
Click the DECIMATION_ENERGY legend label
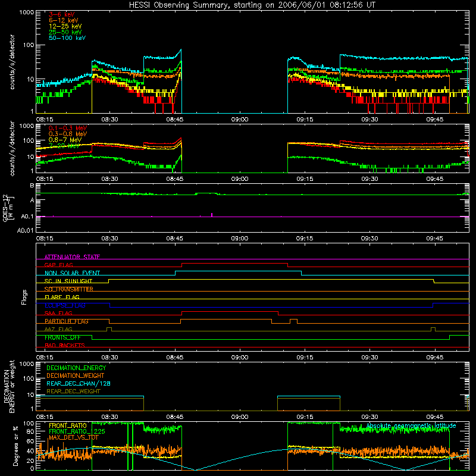(76, 368)
